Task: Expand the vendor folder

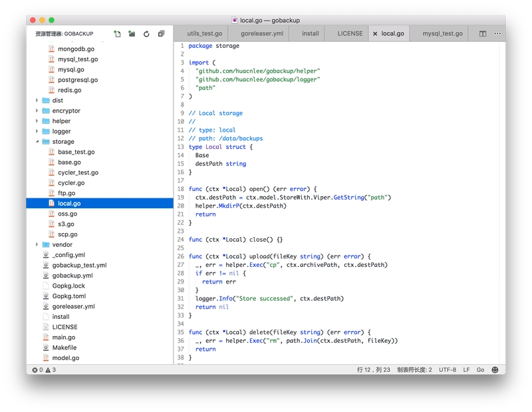Action: (37, 244)
